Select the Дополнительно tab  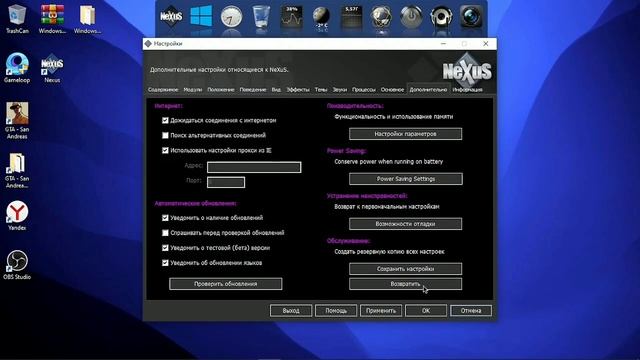(x=428, y=89)
